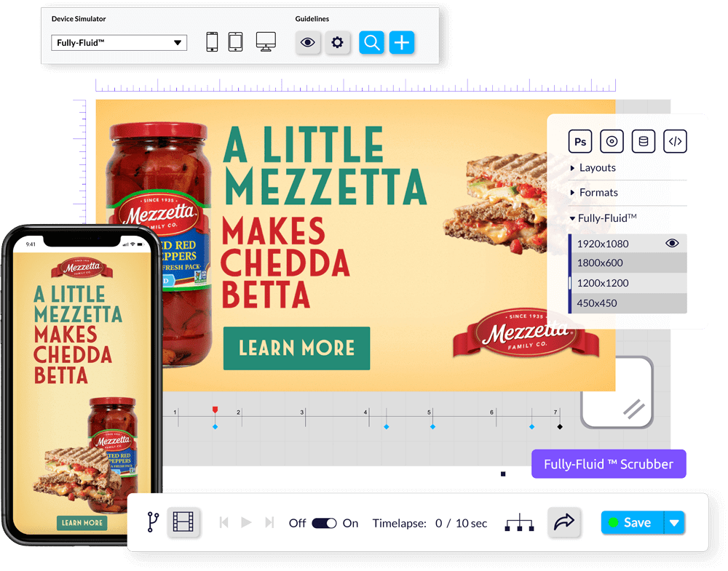Click "A LITTLE MEZZETTA" headline on the banner

pos(325,167)
